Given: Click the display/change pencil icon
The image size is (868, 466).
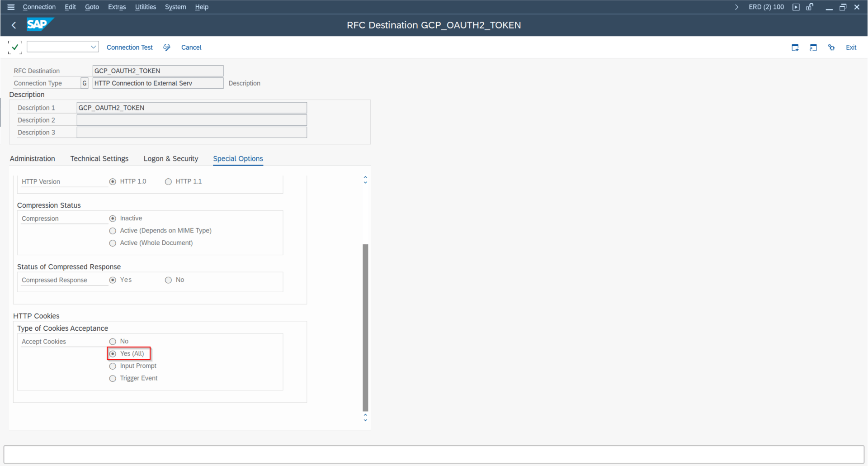Looking at the screenshot, I should [x=167, y=48].
